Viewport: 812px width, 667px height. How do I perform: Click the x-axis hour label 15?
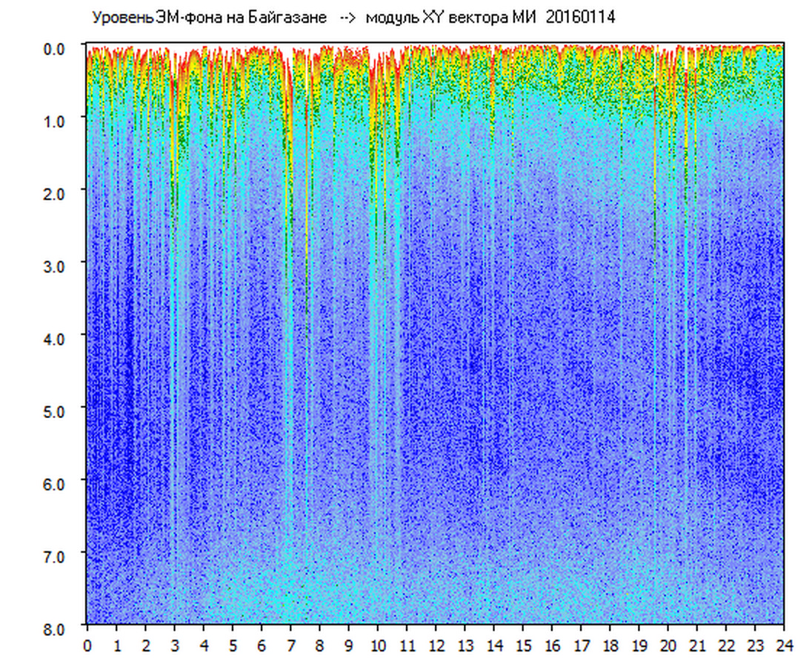click(x=523, y=646)
